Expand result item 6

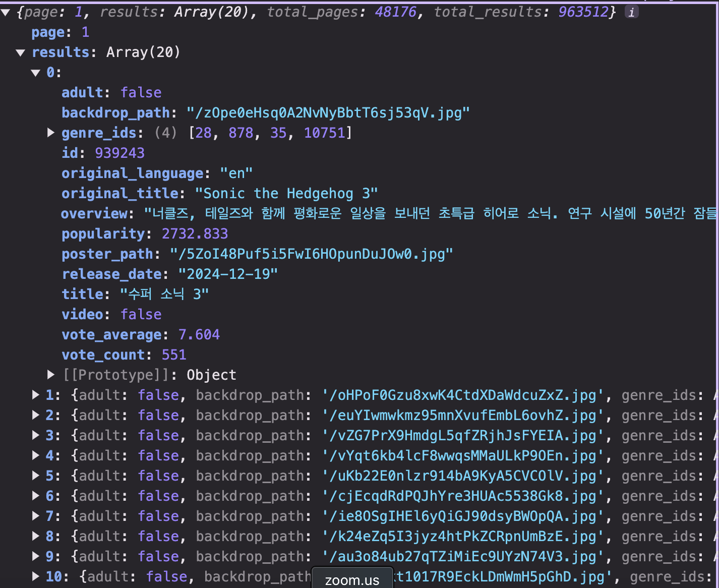(36, 496)
